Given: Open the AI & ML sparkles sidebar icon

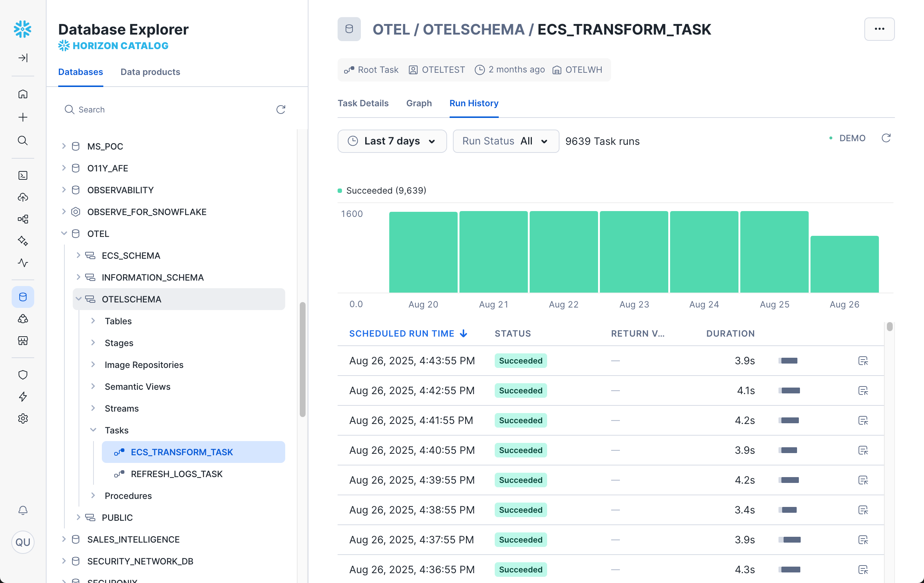Looking at the screenshot, I should point(23,241).
